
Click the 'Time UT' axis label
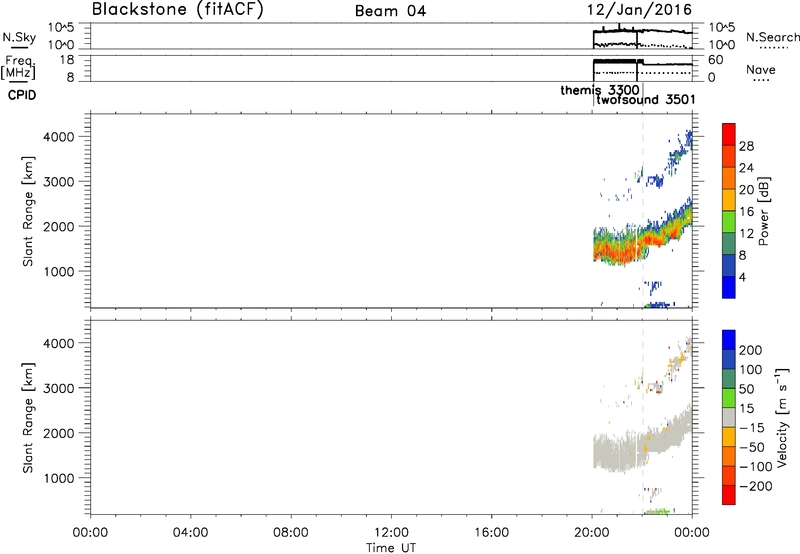pyautogui.click(x=391, y=548)
